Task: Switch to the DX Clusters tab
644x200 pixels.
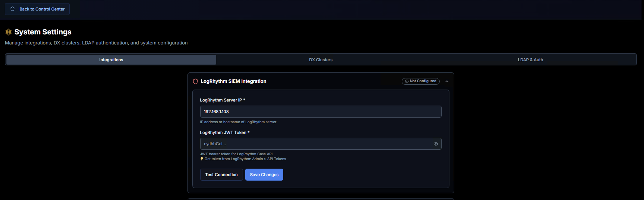Action: pos(321,60)
